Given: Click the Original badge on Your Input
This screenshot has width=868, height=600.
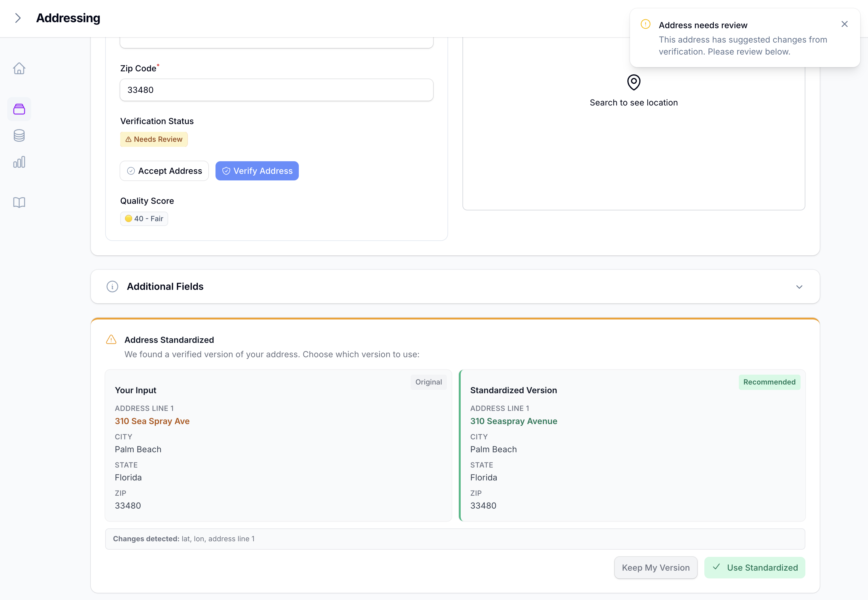Looking at the screenshot, I should click(429, 382).
